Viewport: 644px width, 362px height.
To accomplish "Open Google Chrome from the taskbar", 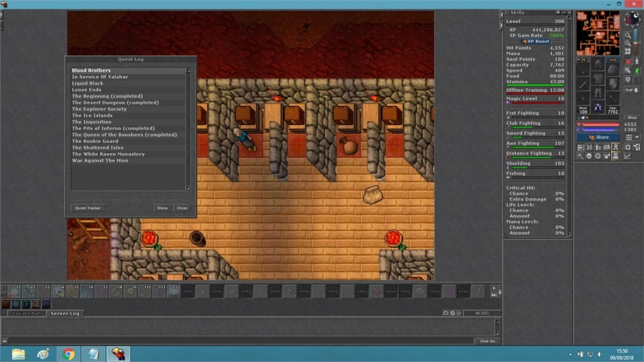I will [69, 354].
